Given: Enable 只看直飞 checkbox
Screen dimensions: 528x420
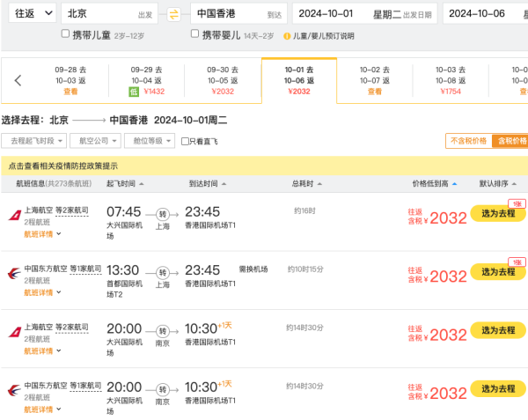Looking at the screenshot, I should click(x=185, y=142).
